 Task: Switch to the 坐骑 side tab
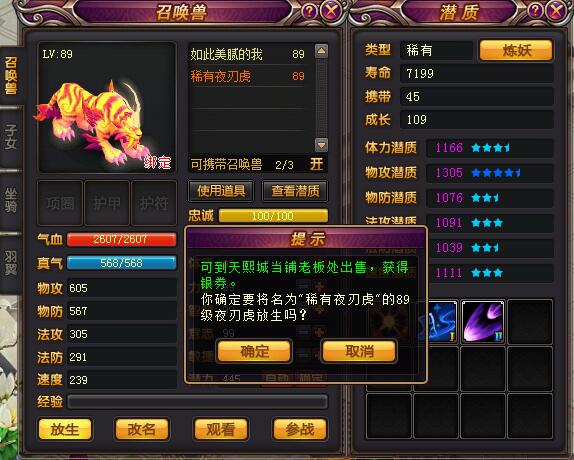pyautogui.click(x=11, y=201)
